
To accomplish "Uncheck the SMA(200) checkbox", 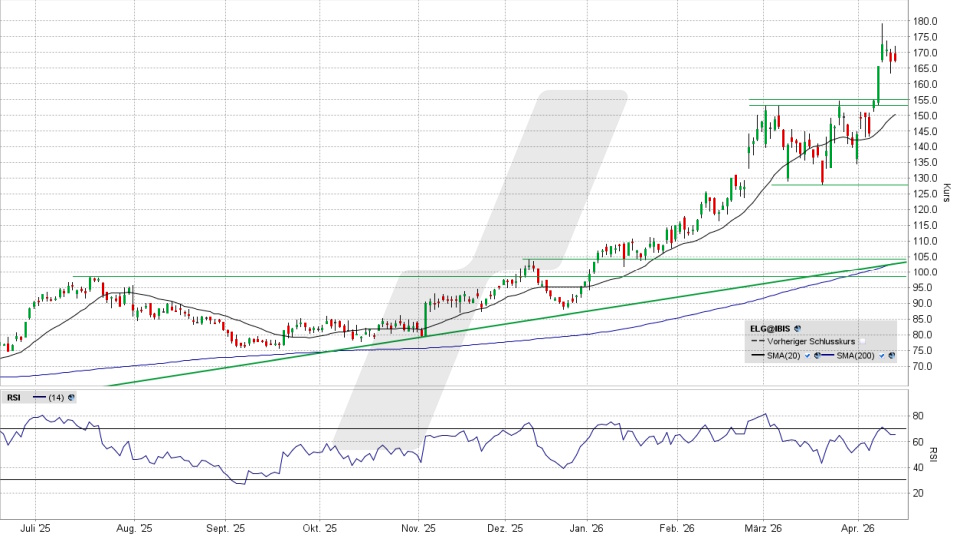I will click(x=882, y=356).
